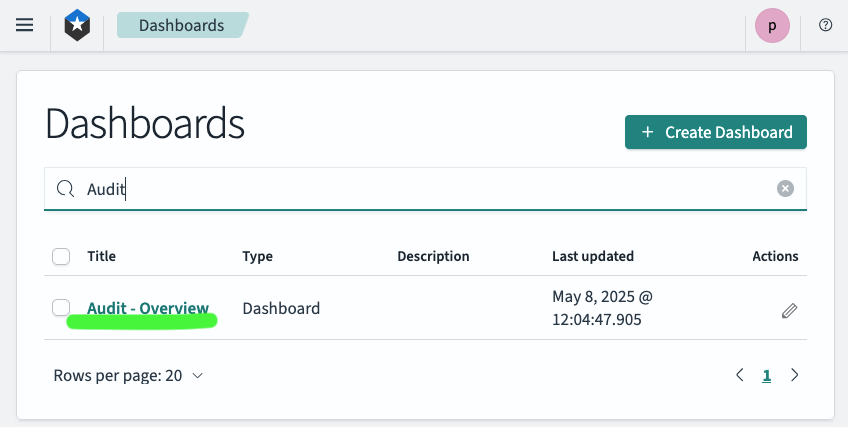The width and height of the screenshot is (848, 427).
Task: Select page 1 in pagination
Action: click(x=766, y=375)
